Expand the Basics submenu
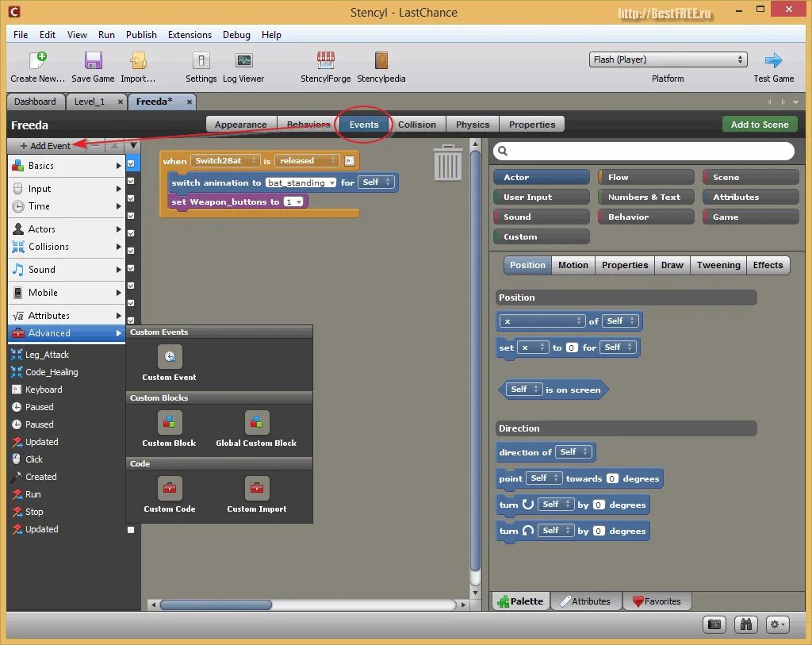This screenshot has width=812, height=645. pos(119,166)
